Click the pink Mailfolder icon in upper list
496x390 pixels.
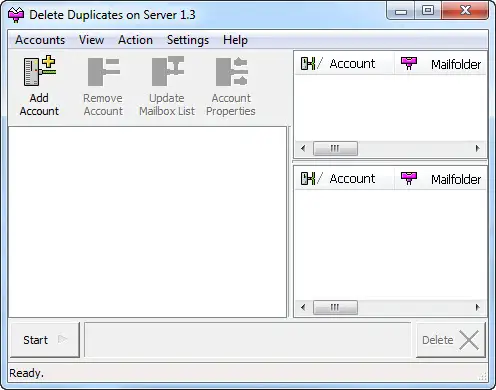click(409, 63)
